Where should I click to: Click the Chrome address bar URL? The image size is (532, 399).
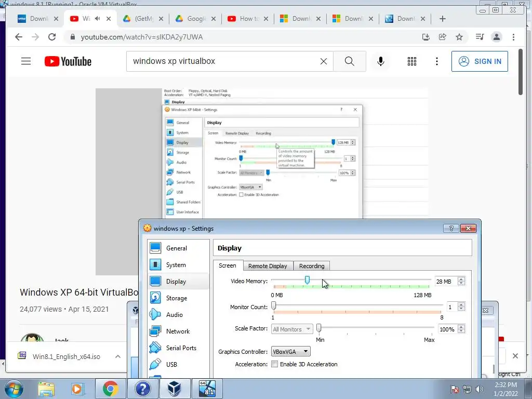tap(142, 37)
